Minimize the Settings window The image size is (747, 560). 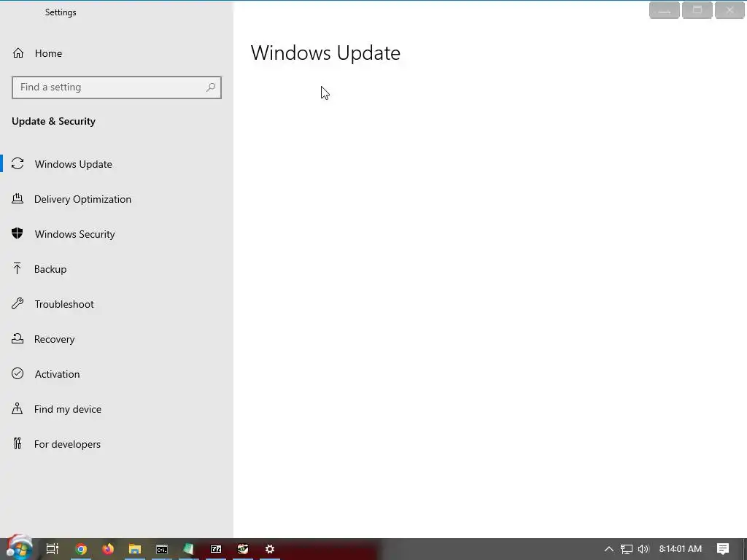tap(664, 10)
